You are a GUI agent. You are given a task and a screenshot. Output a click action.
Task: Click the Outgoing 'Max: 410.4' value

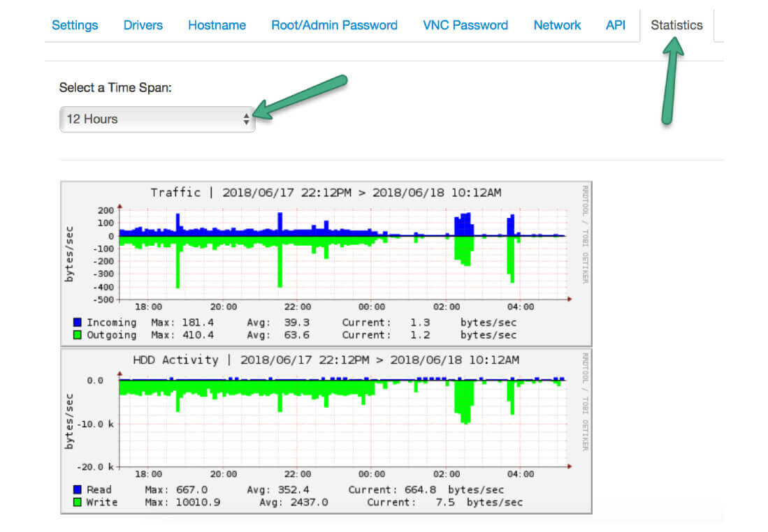click(182, 335)
